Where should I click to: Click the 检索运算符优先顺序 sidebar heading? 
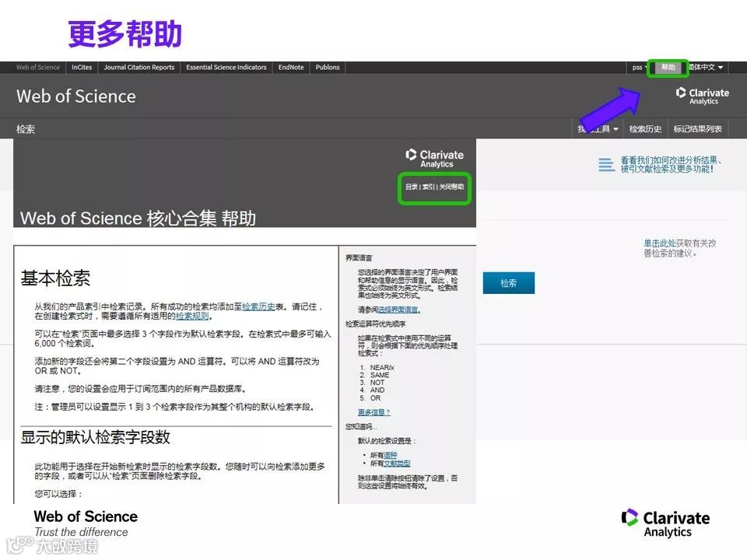click(x=375, y=324)
